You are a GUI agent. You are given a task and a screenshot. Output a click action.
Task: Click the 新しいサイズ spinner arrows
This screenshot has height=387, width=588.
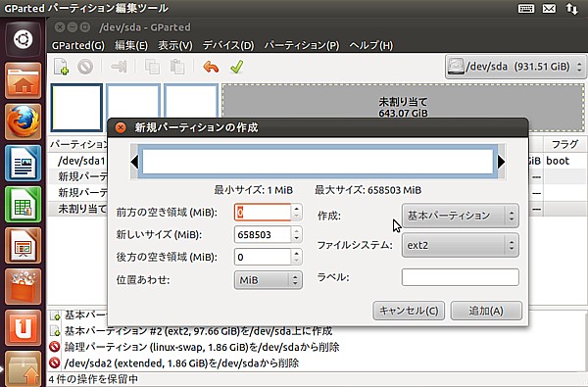coord(296,235)
